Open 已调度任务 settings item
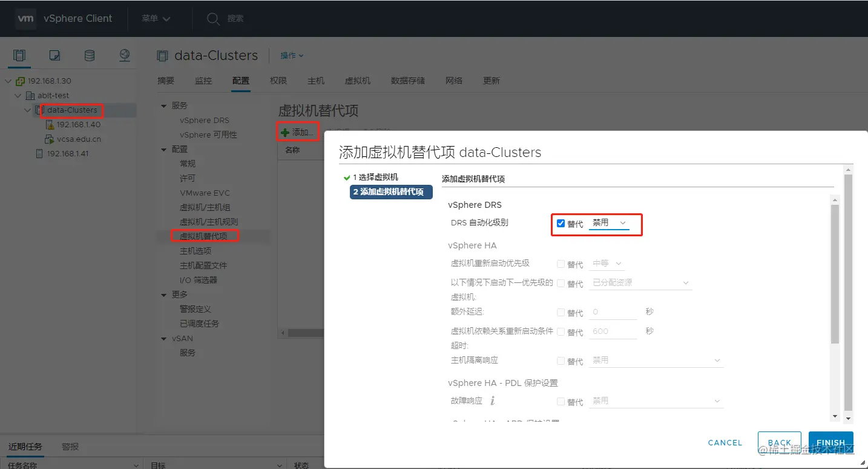 199,324
